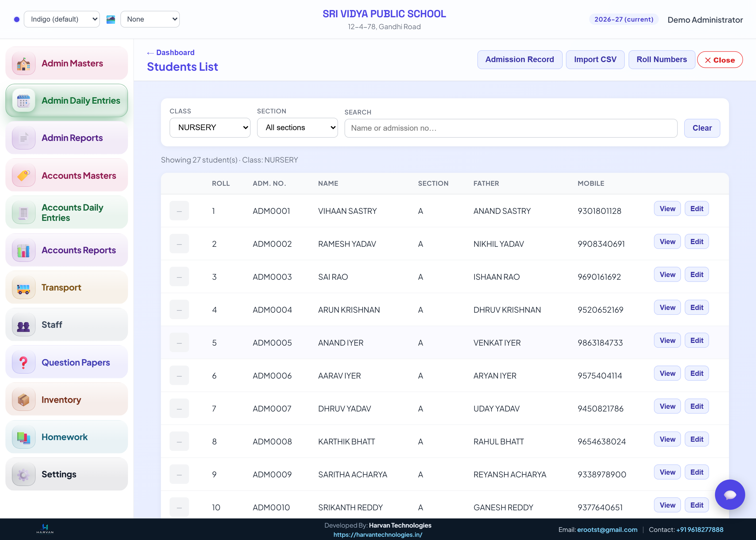The image size is (756, 540).
Task: Open the Indigo (default) theme dropdown
Action: (62, 19)
